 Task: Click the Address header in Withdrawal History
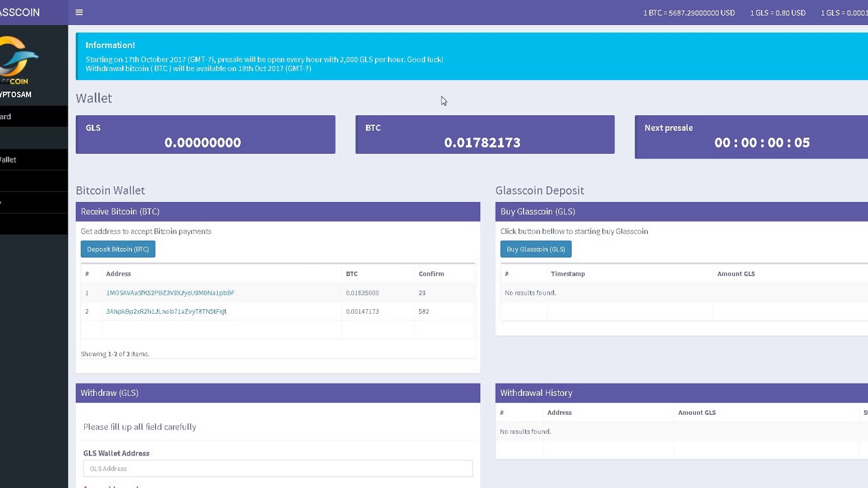(559, 412)
